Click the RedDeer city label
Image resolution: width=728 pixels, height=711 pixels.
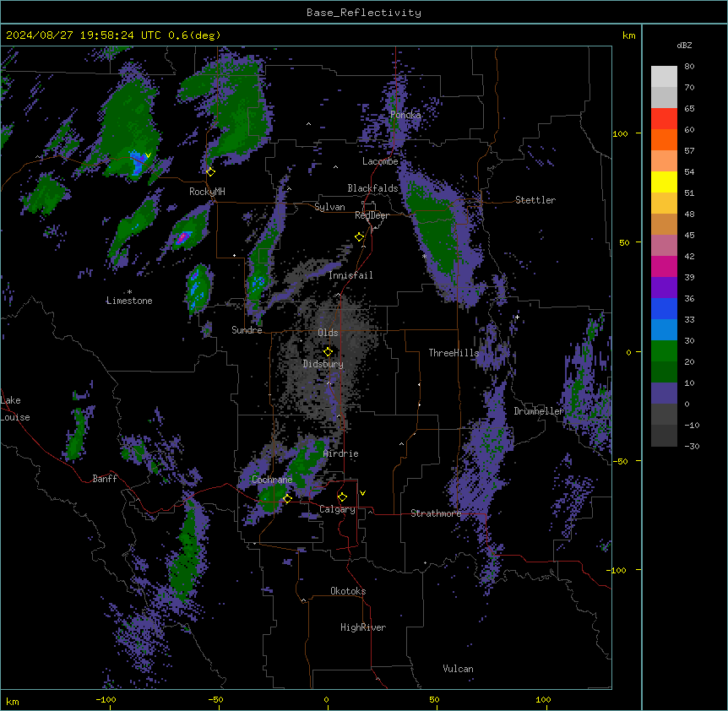pos(372,215)
